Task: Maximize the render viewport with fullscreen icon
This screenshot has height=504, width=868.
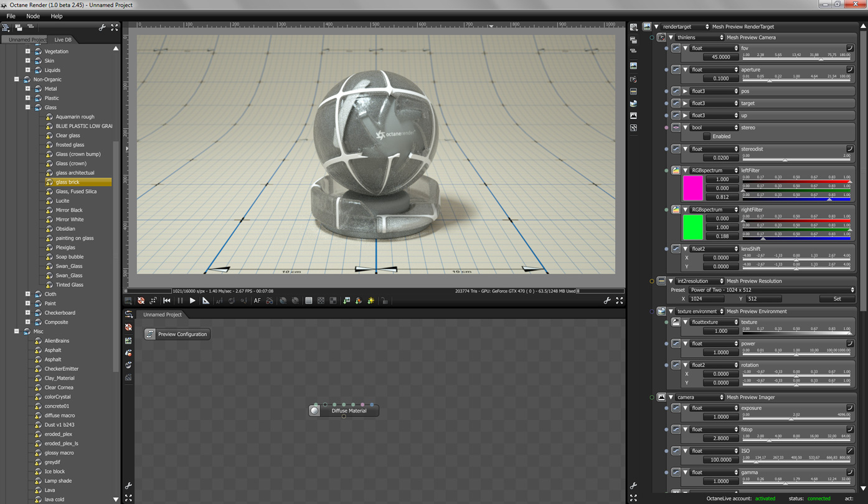Action: click(x=620, y=301)
